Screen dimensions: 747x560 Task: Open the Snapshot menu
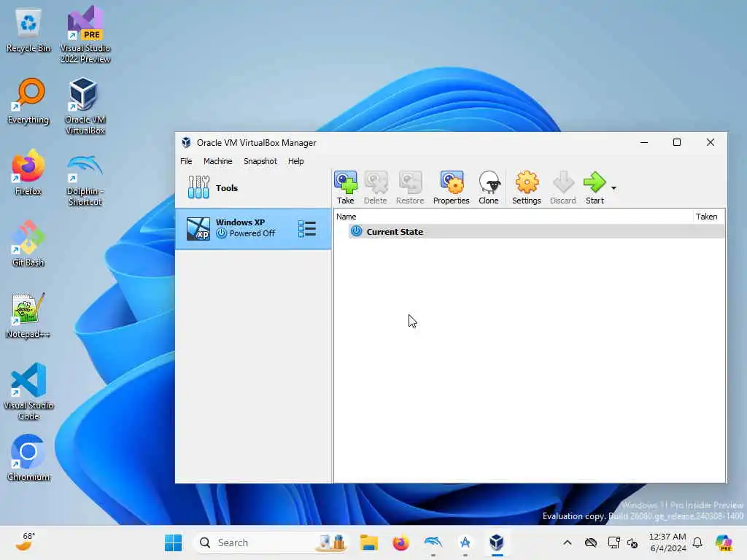[260, 161]
